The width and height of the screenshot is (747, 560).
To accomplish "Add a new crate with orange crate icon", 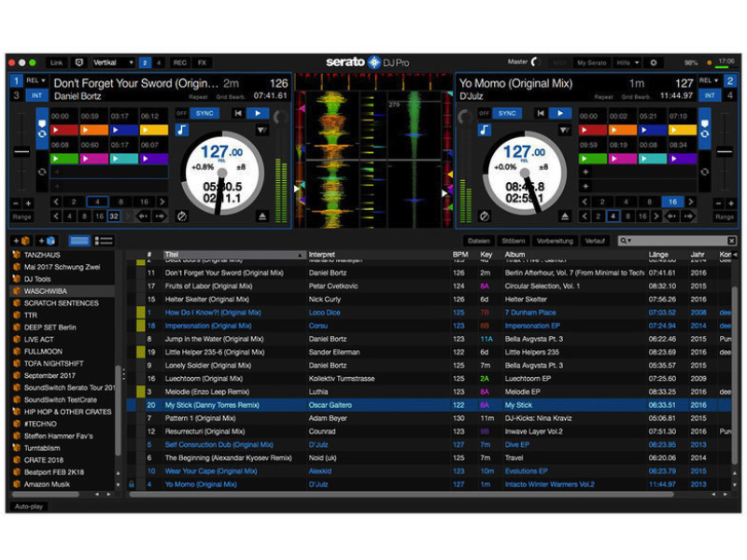I will [x=21, y=241].
